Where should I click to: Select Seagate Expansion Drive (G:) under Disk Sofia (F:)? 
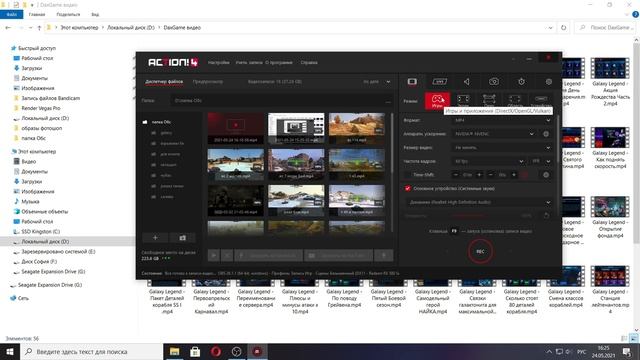pos(53,271)
